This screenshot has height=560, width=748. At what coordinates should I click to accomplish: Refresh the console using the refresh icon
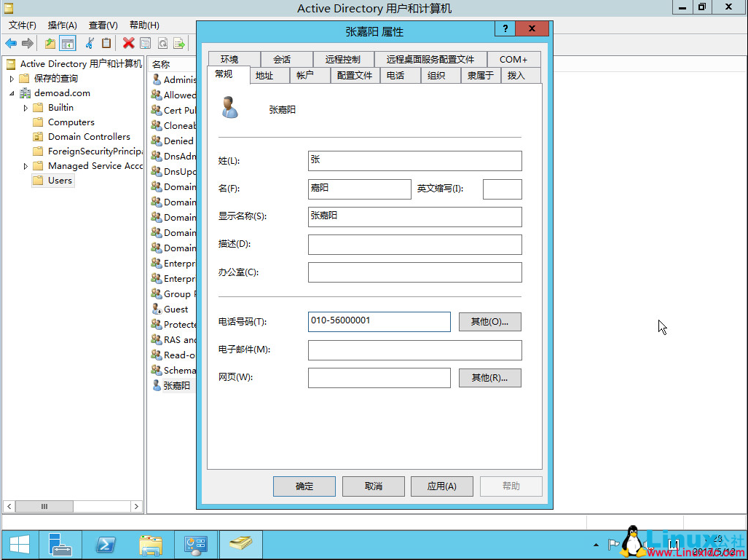pos(162,44)
